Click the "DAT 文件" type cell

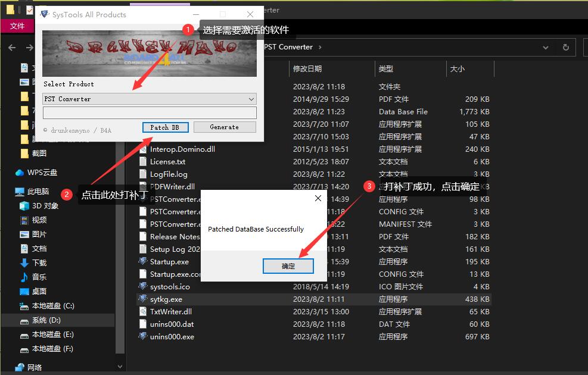click(394, 324)
